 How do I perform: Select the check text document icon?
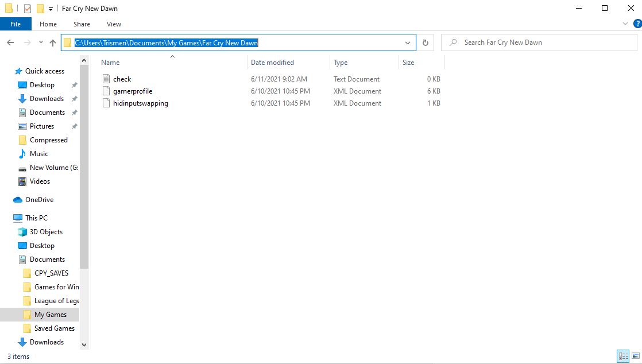tap(106, 79)
